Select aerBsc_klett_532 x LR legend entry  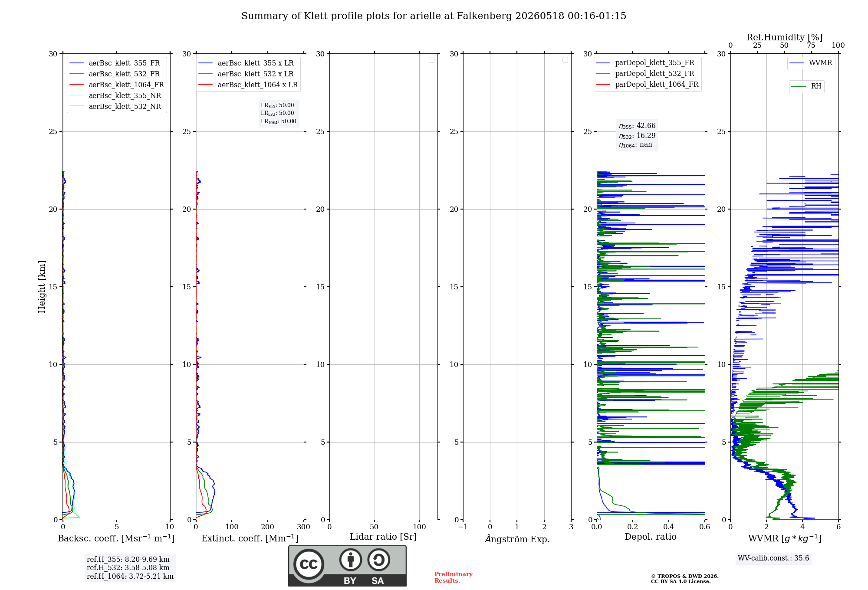(246, 74)
